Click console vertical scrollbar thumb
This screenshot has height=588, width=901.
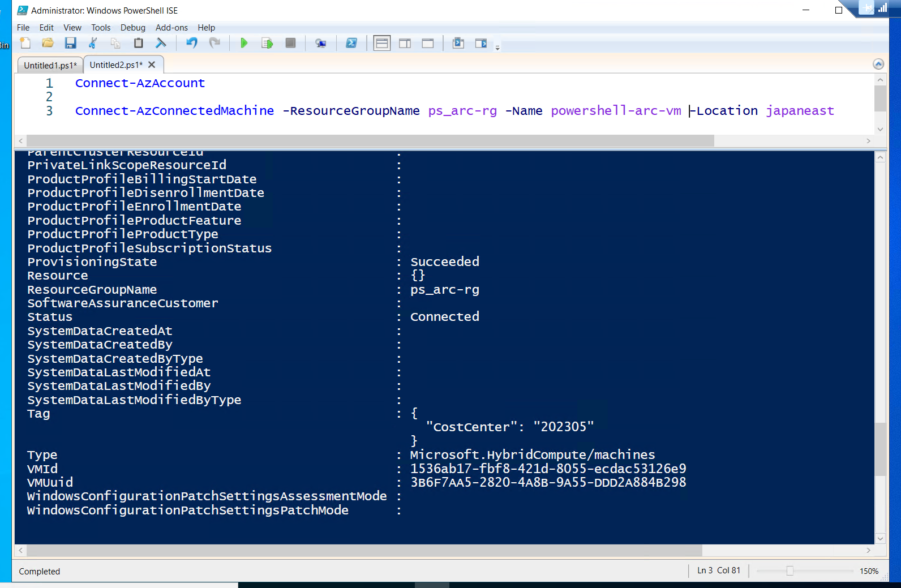point(880,449)
